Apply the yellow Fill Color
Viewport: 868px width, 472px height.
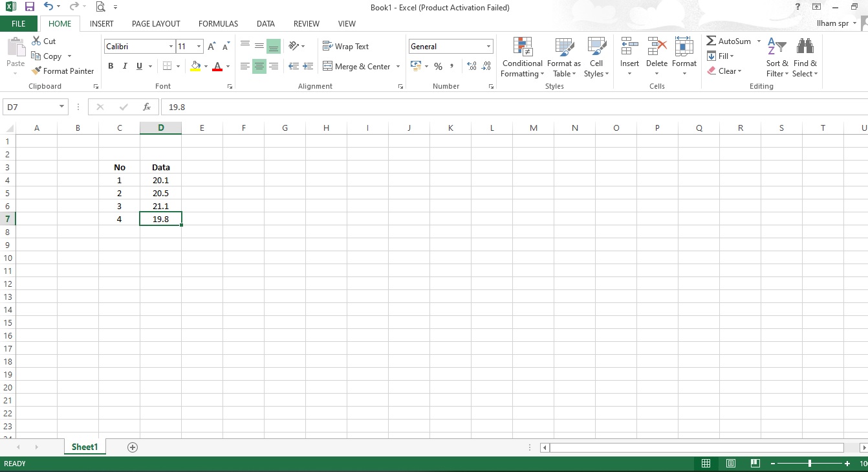[x=195, y=66]
